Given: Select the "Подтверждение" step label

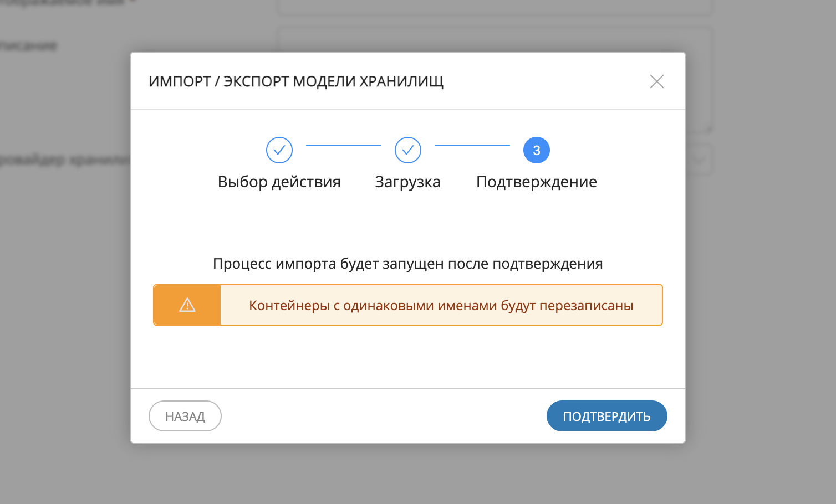Looking at the screenshot, I should (x=536, y=181).
